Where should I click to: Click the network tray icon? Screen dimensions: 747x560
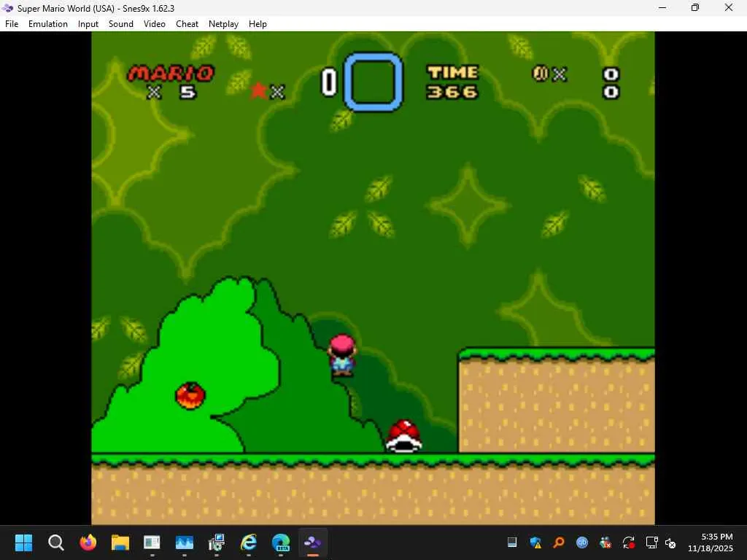pyautogui.click(x=651, y=542)
